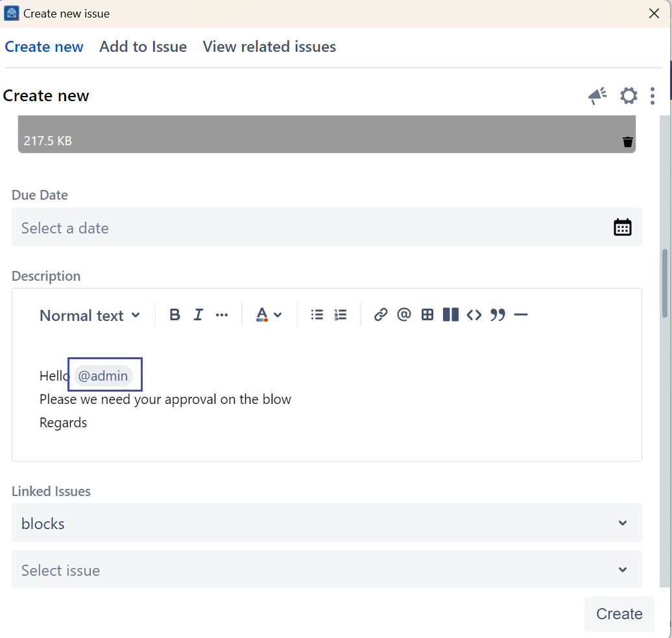Viewport: 672px width, 638px height.
Task: Add a hyperlink to description
Action: pyautogui.click(x=381, y=315)
